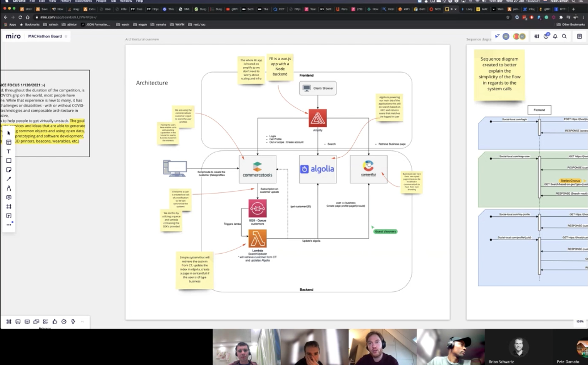Select the contentful box in diagram
The image size is (588, 365).
coord(368,169)
